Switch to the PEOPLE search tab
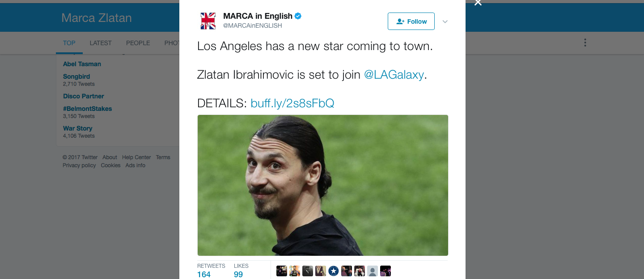The image size is (644, 279). coord(138,43)
